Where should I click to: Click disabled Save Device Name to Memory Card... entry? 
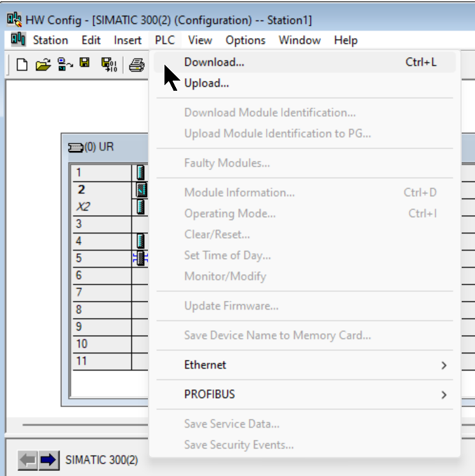click(x=305, y=336)
